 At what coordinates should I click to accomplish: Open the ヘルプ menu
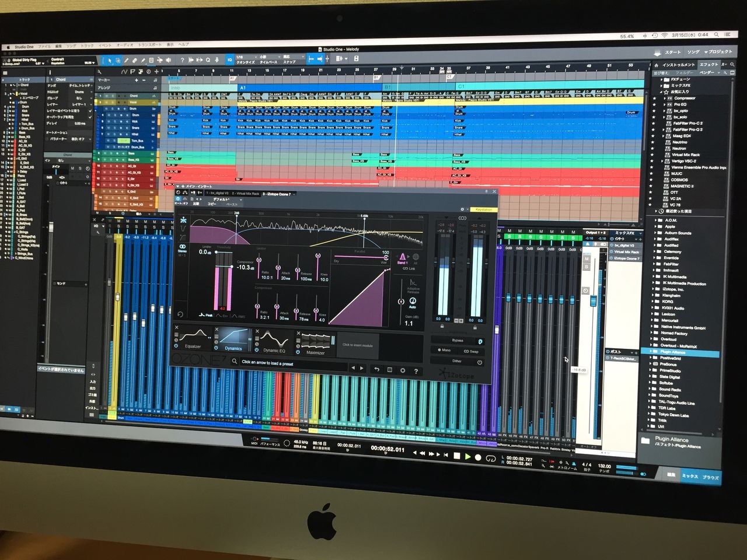pyautogui.click(x=183, y=44)
